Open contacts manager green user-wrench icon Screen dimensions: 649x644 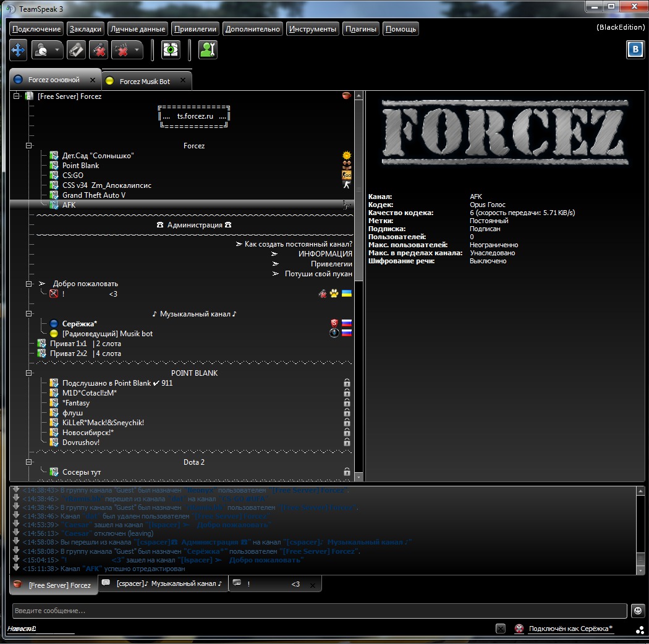click(x=208, y=50)
